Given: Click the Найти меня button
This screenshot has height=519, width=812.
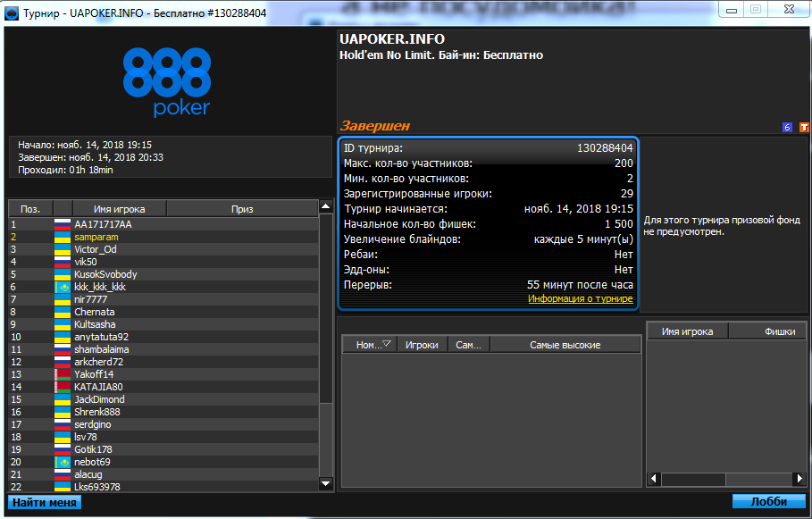Looking at the screenshot, I should tap(45, 502).
